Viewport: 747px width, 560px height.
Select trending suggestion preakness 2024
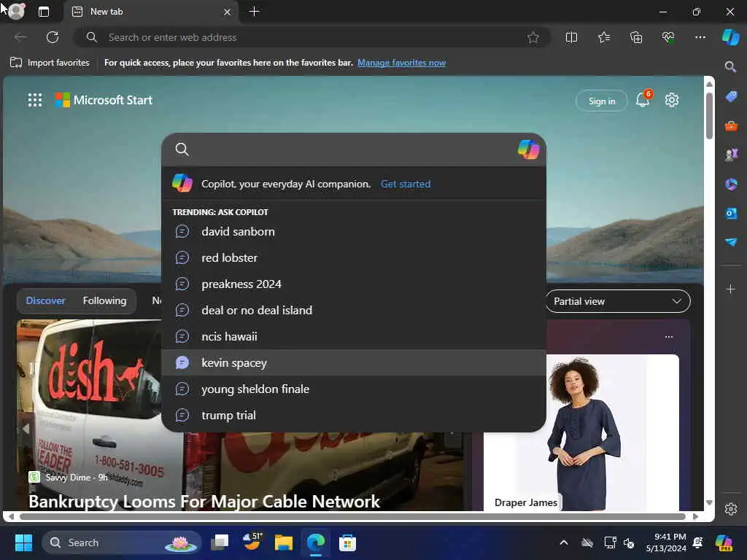click(354, 284)
